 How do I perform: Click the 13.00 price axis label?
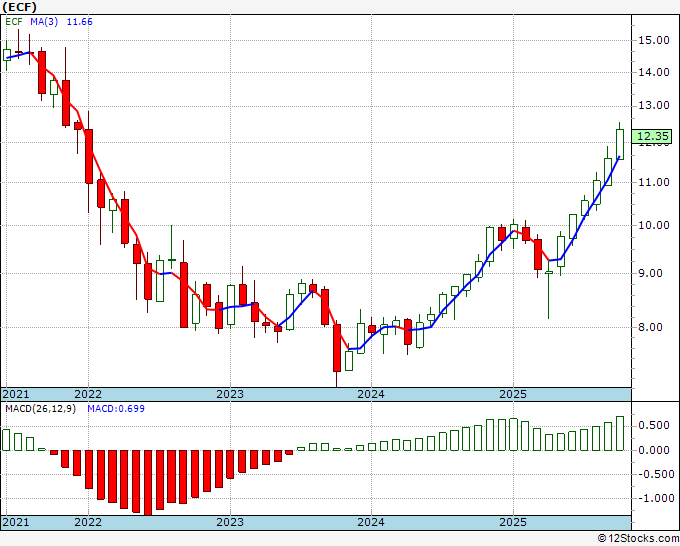coord(654,105)
